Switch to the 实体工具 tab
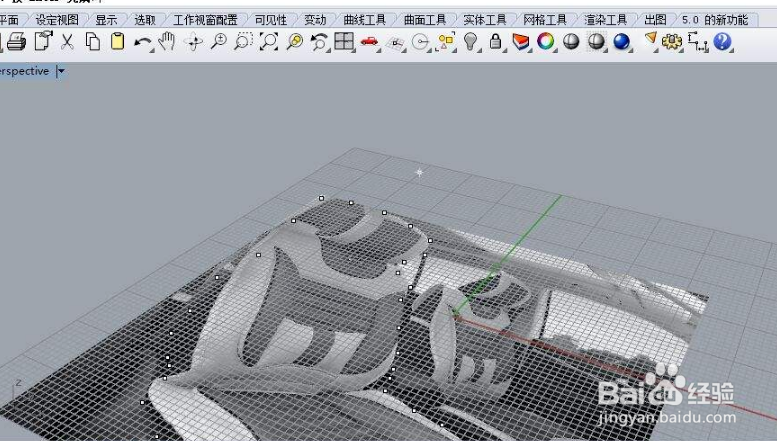Image resolution: width=777 pixels, height=441 pixels. click(485, 20)
